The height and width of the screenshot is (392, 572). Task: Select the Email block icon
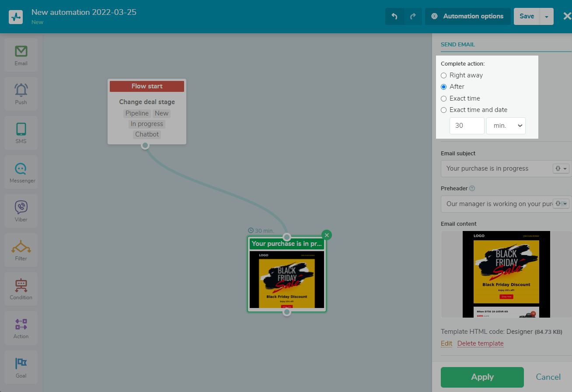(21, 55)
